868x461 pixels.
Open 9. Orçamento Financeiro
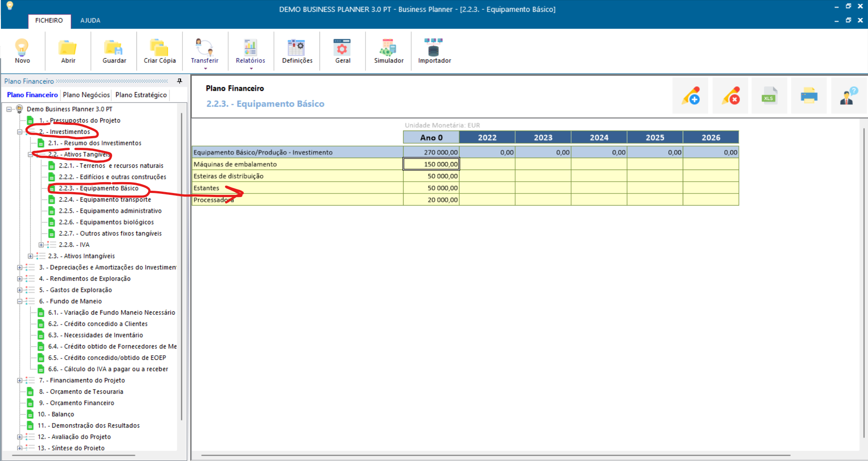click(77, 403)
